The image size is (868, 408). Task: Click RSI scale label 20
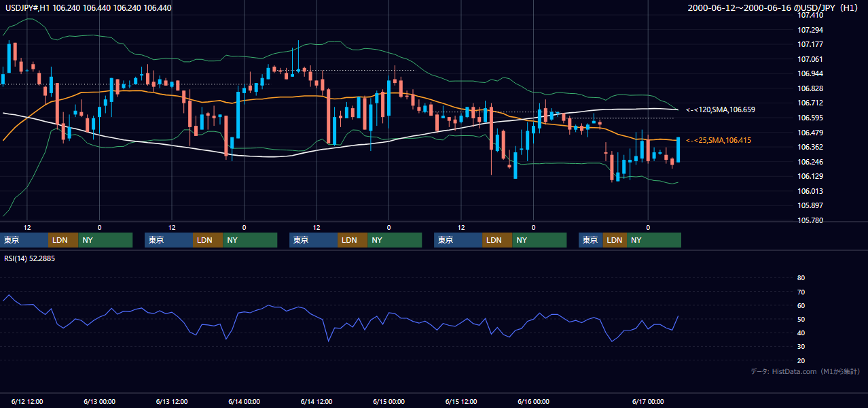[801, 360]
